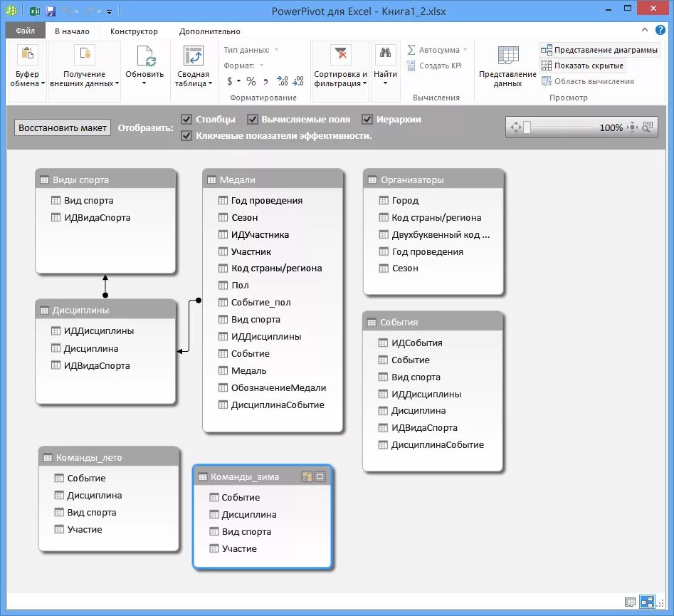Click the Получение внешних данных icon
This screenshot has width=674, height=616.
click(x=84, y=53)
